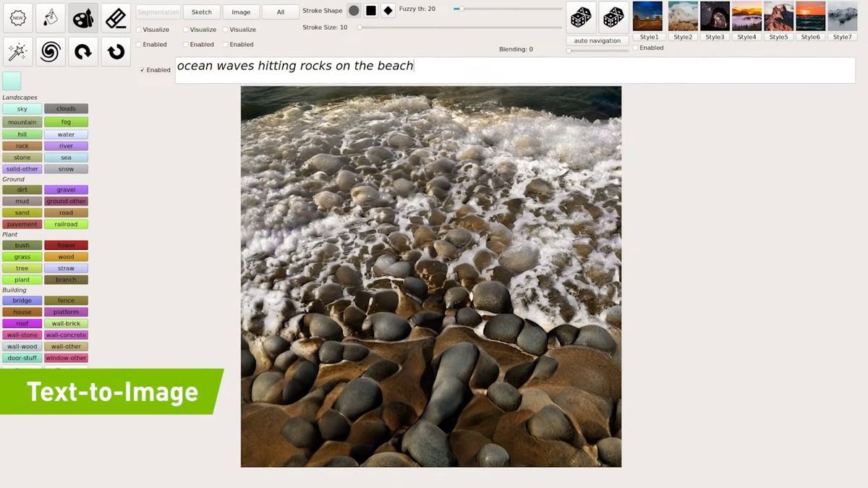Select the water label in Landscapes
The height and width of the screenshot is (488, 868).
[66, 134]
